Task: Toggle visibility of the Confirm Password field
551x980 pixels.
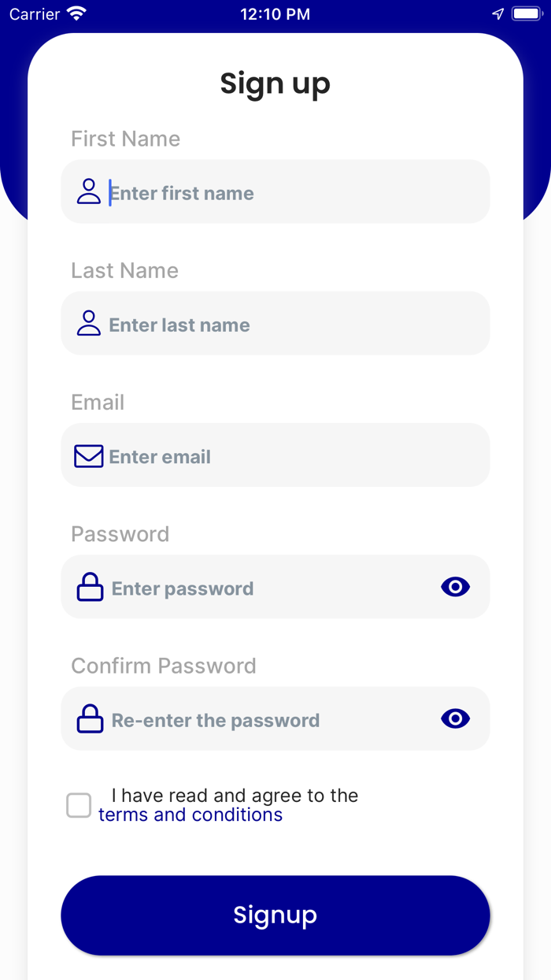Action: click(x=455, y=718)
